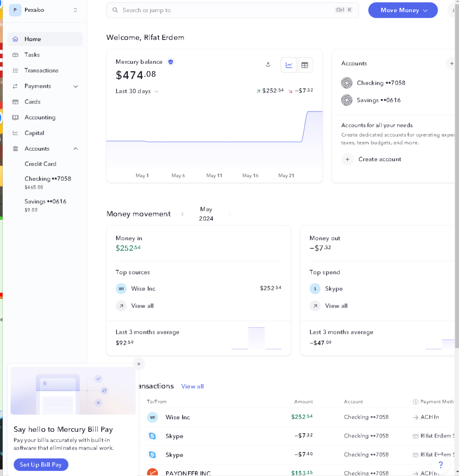
Task: Click Create account button
Action: click(x=371, y=159)
